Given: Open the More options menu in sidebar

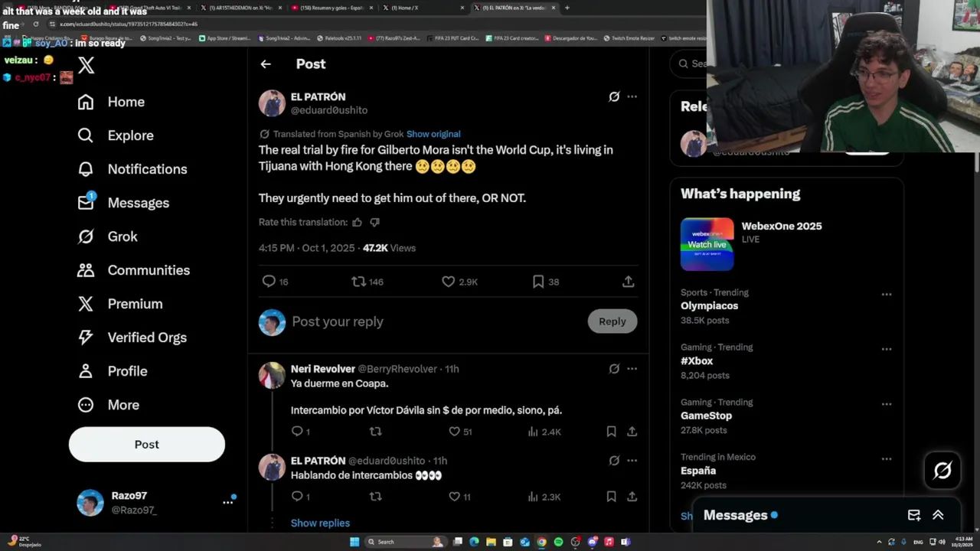Looking at the screenshot, I should pyautogui.click(x=108, y=405).
